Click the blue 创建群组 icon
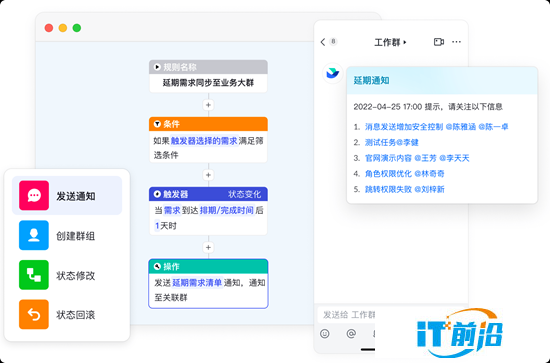The width and height of the screenshot is (550, 363). 34,235
